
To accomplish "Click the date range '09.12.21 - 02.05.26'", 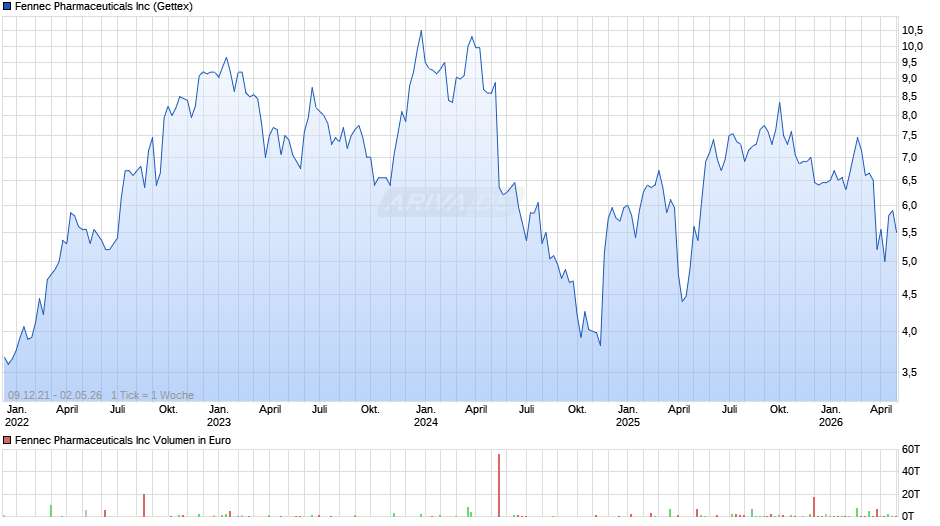I will [55, 395].
